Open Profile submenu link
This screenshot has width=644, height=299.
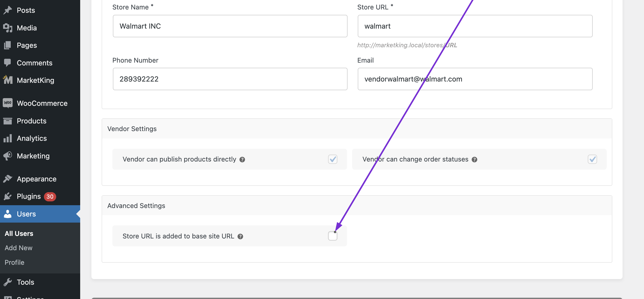14,262
